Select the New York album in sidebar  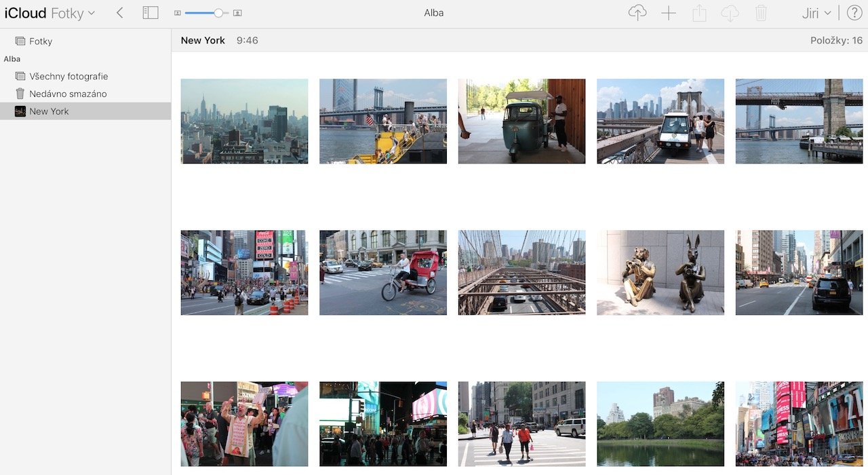click(x=85, y=111)
